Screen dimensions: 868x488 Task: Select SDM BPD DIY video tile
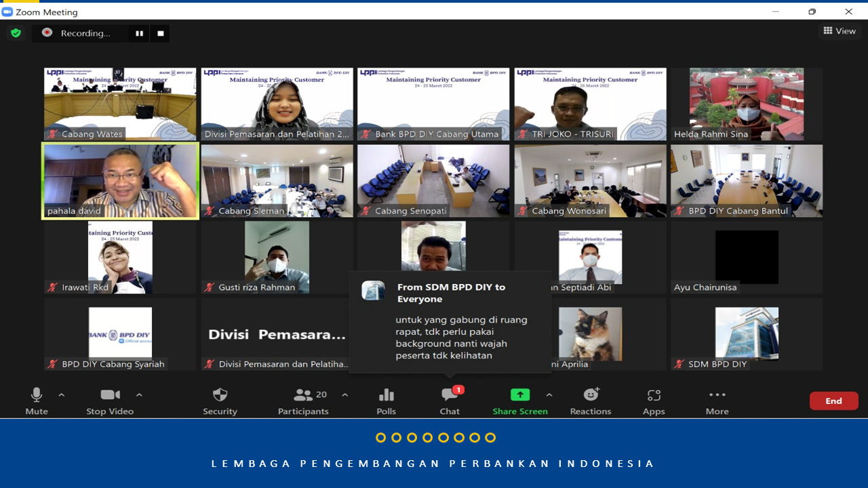747,334
